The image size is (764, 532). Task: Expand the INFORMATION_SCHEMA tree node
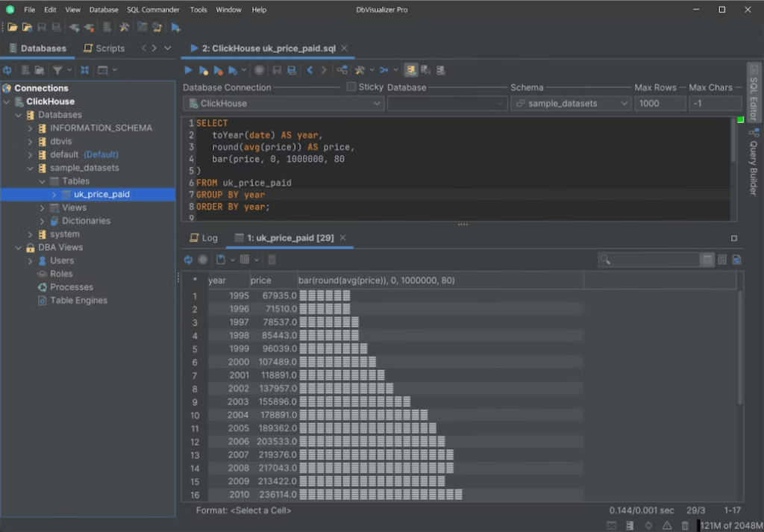(x=31, y=128)
